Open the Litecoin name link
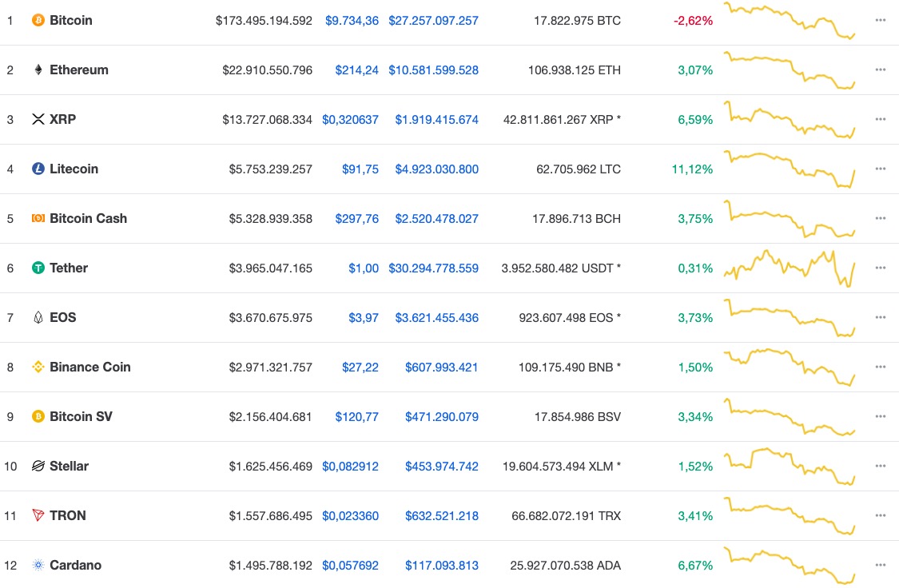Screen dimensions: 899x588 point(74,169)
